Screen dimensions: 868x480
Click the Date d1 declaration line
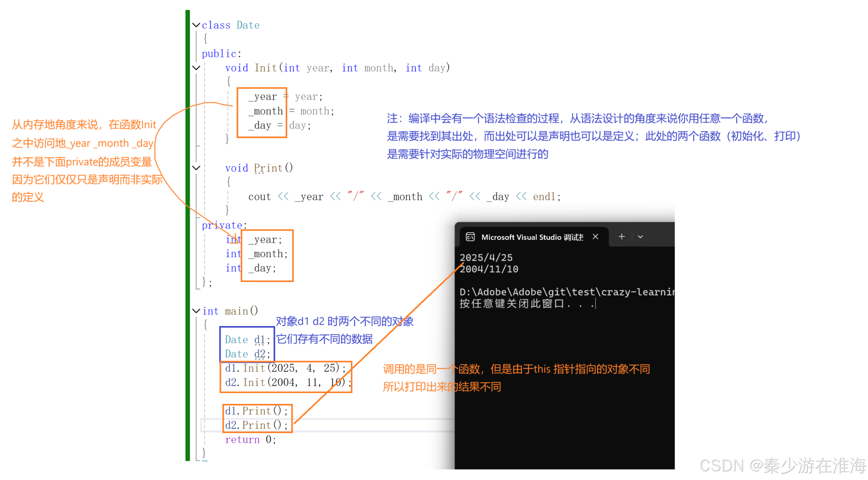pos(247,339)
